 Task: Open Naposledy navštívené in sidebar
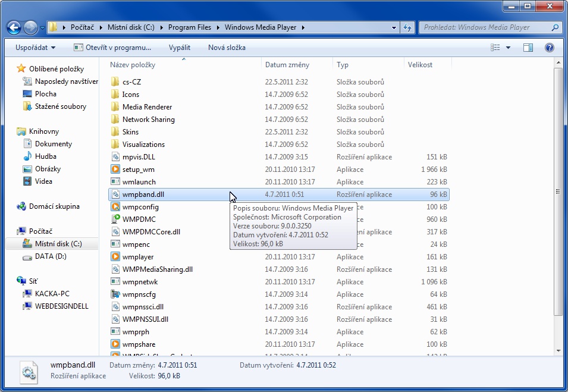(66, 81)
